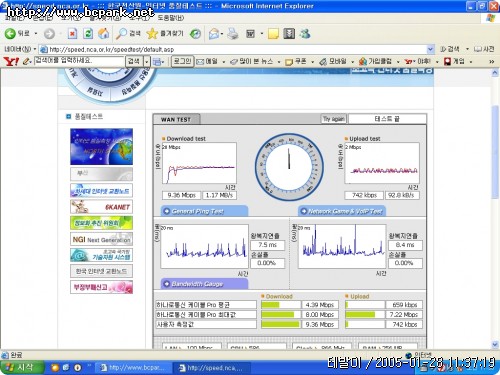Expand the Yahoo 검색 button dropdown
Image resolution: width=500 pixels, height=375 pixels.
[x=147, y=61]
